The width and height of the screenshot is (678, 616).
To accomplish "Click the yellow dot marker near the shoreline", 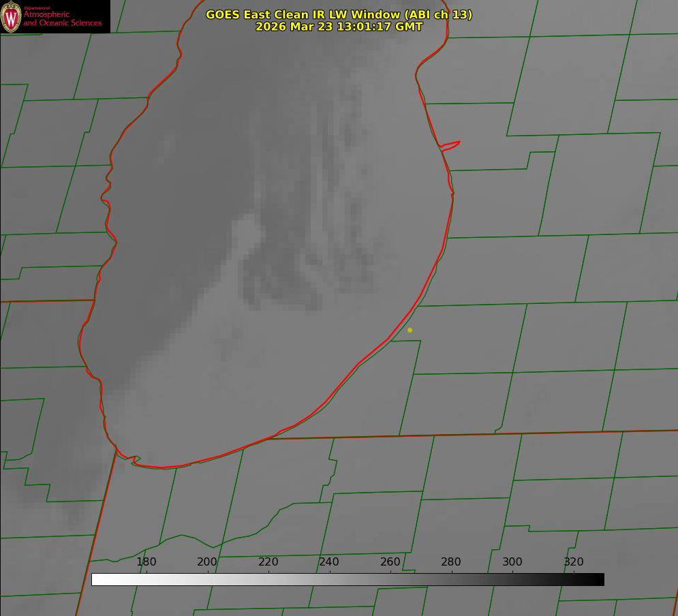I will pos(410,330).
